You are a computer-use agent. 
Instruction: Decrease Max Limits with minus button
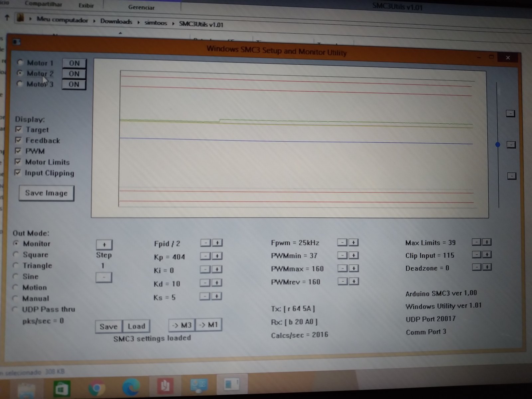[x=476, y=242]
